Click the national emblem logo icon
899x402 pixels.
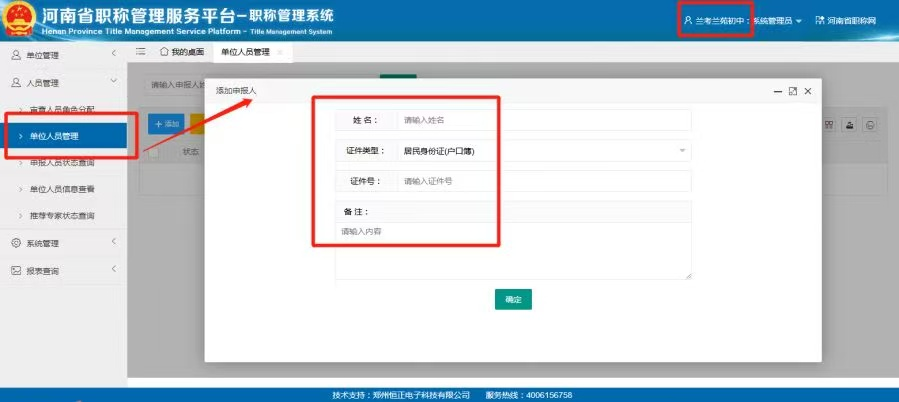pos(19,20)
